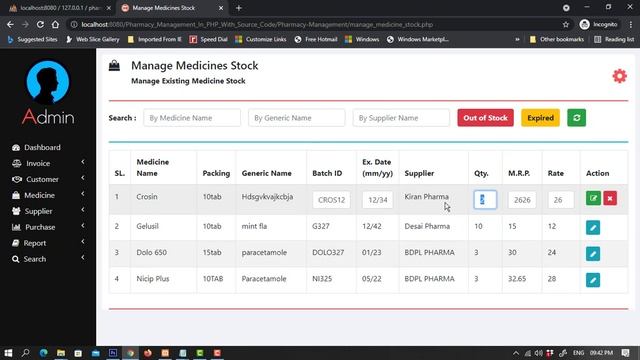Click the shopping bag icon beside page title
This screenshot has height=360, width=640.
114,66
